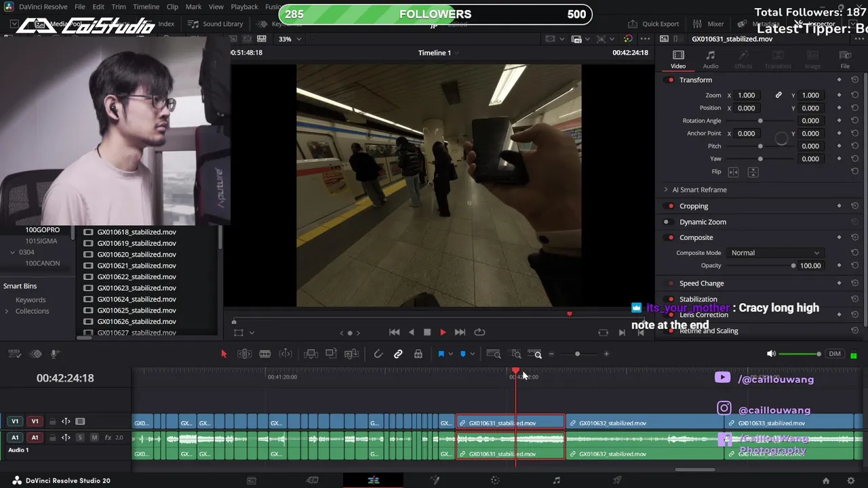Select the Trim Edit Mode tool
The width and height of the screenshot is (868, 488).
(x=245, y=354)
